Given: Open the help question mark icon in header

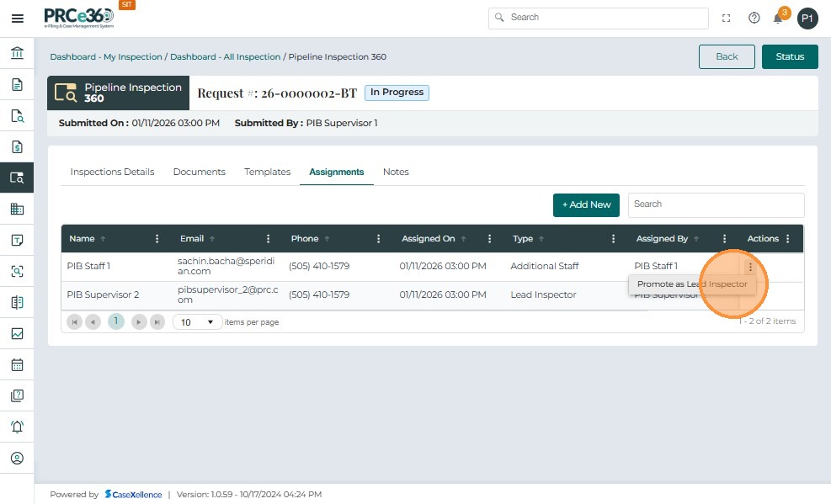Looking at the screenshot, I should (x=754, y=18).
